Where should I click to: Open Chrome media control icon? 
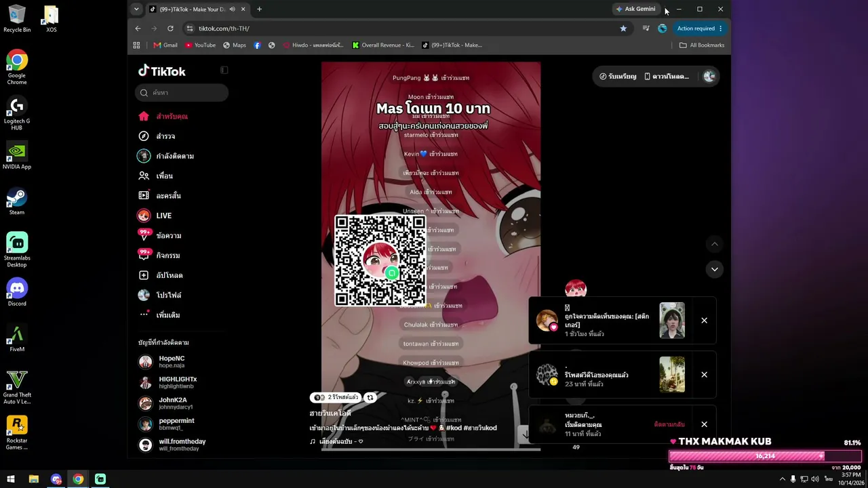pyautogui.click(x=646, y=28)
